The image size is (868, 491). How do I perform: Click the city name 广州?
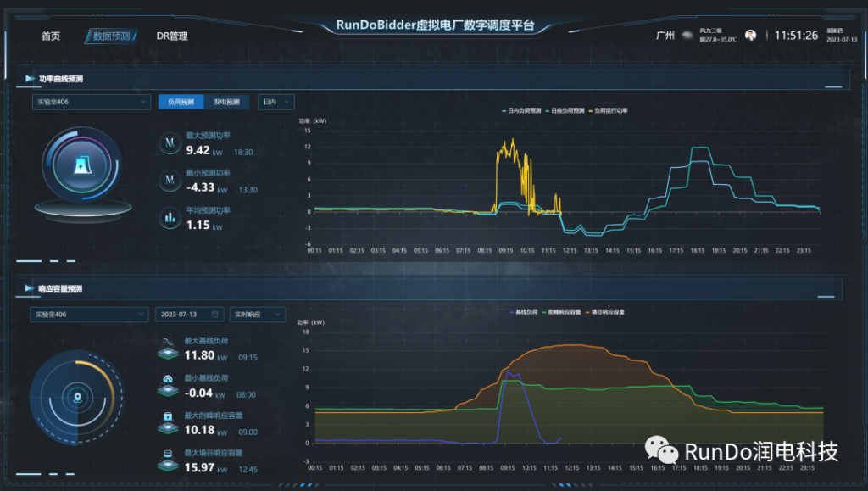coord(665,36)
